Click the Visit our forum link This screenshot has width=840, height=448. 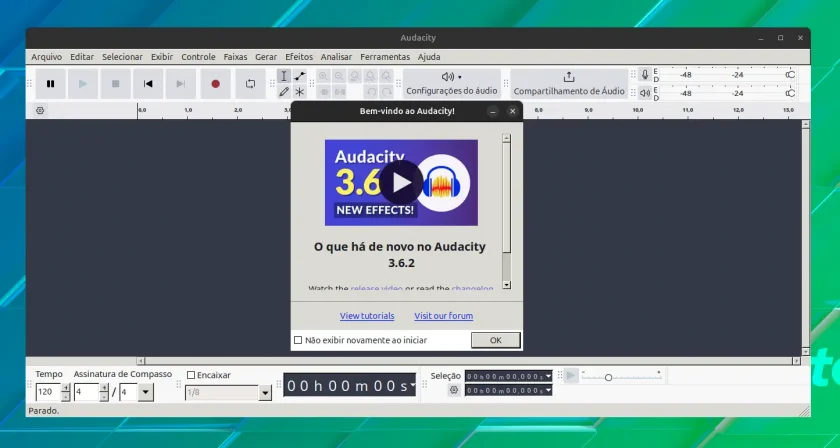[x=444, y=316]
